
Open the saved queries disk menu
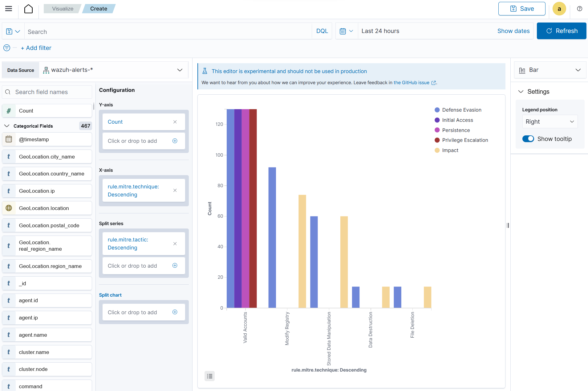click(x=13, y=31)
